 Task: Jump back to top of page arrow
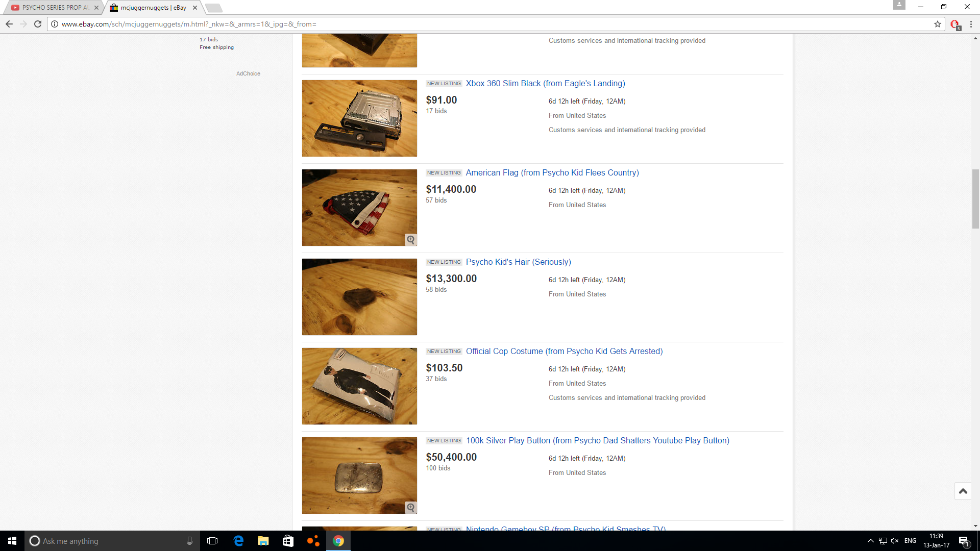click(963, 491)
